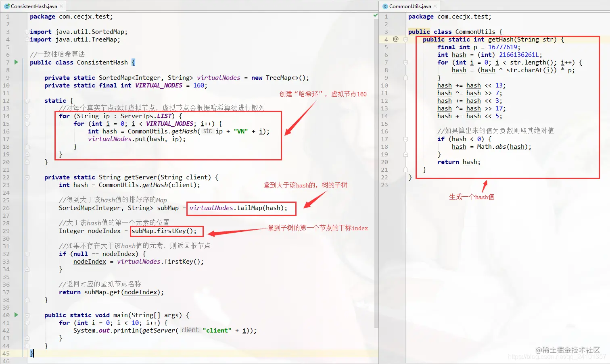Fold the for loop on line 41 in main
The height and width of the screenshot is (364, 610).
point(27,323)
